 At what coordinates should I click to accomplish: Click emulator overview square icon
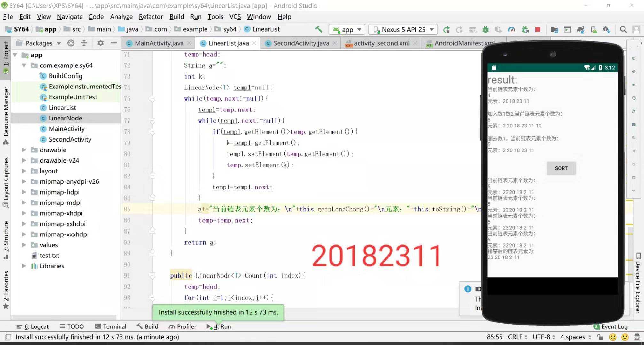[633, 177]
